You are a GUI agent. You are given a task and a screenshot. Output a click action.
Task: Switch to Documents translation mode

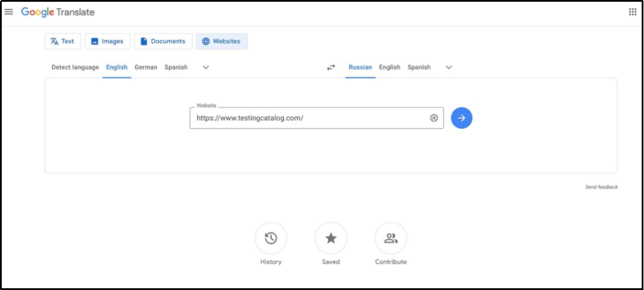[163, 41]
